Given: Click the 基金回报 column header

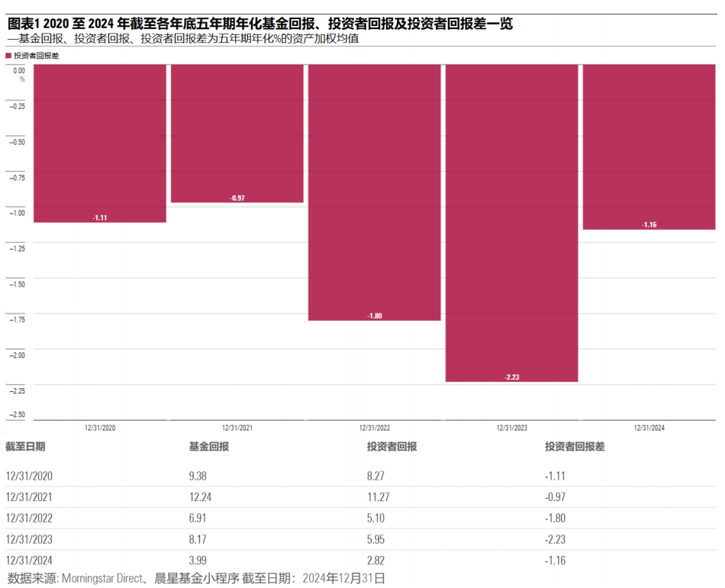Looking at the screenshot, I should click(209, 447).
